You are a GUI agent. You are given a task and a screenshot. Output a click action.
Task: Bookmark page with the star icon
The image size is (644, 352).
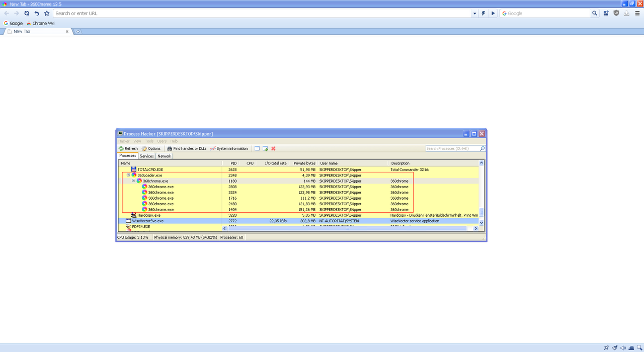tap(47, 14)
